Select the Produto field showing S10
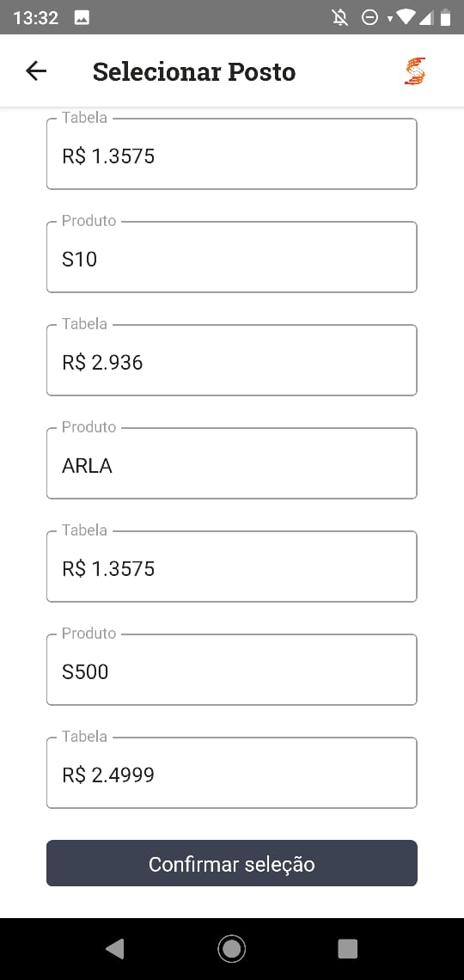464x980 pixels. pyautogui.click(x=232, y=257)
